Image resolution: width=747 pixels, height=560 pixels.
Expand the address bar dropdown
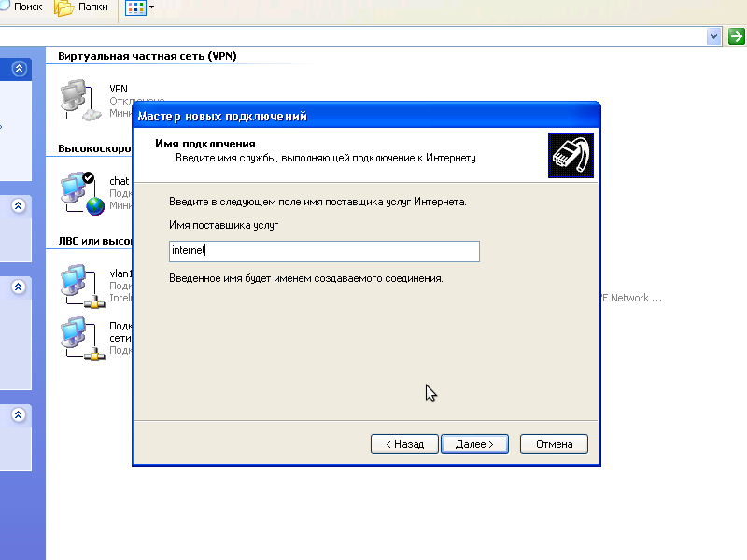pos(714,36)
